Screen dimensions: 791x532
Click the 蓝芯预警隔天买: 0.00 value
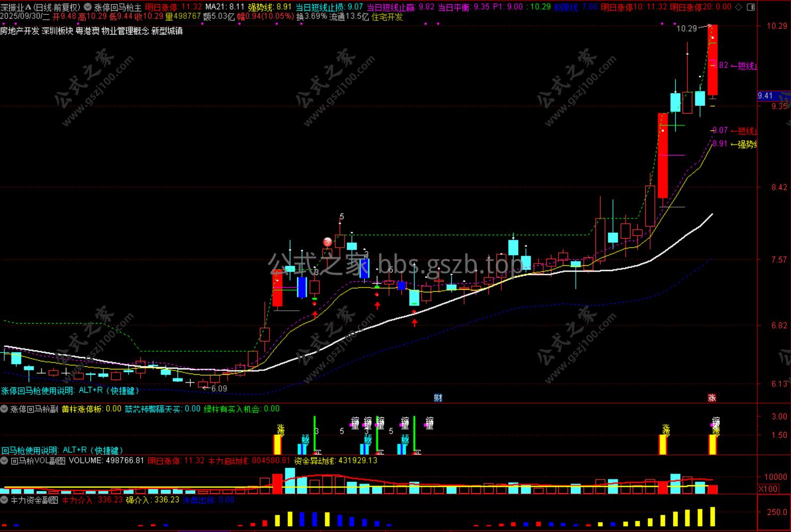163,409
